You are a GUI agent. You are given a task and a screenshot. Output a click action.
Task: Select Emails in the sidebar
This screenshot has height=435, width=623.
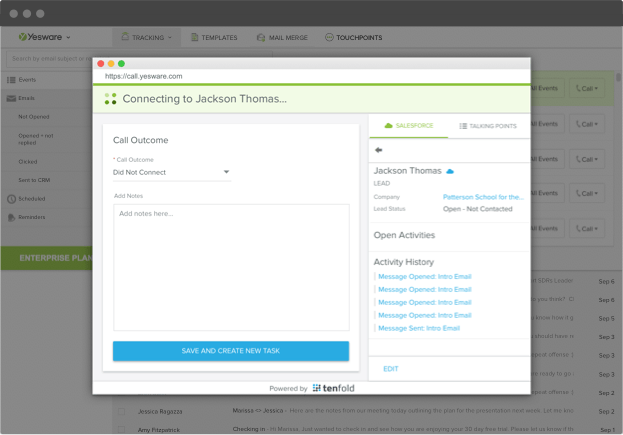pyautogui.click(x=26, y=98)
